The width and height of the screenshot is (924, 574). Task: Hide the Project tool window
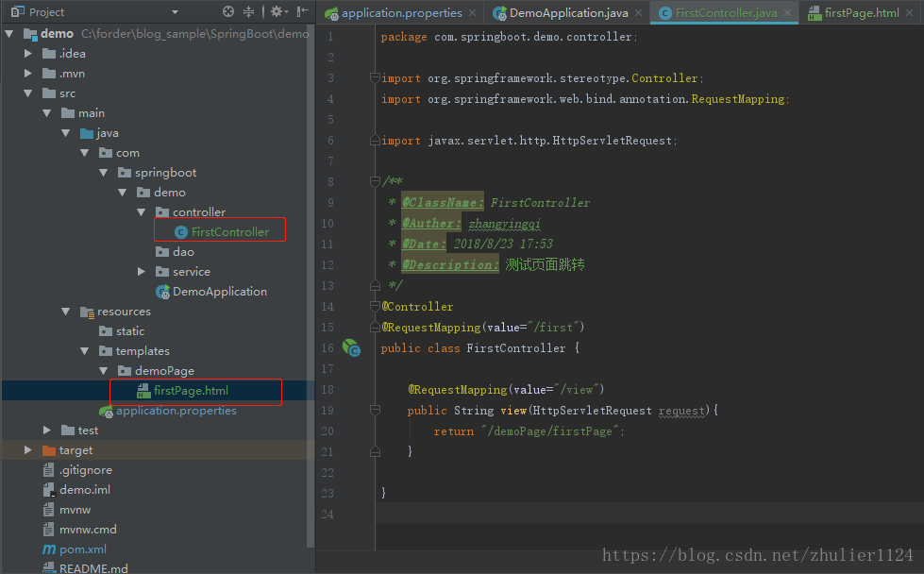click(302, 12)
